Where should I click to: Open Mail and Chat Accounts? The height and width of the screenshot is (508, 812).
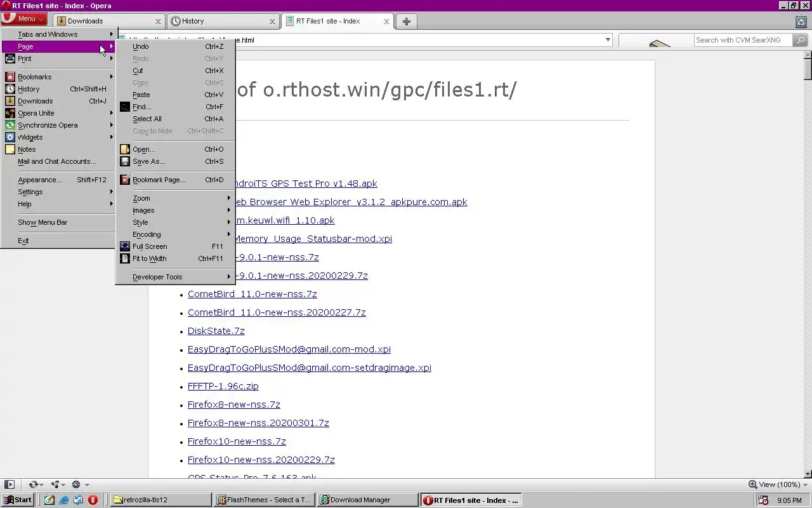[59, 161]
